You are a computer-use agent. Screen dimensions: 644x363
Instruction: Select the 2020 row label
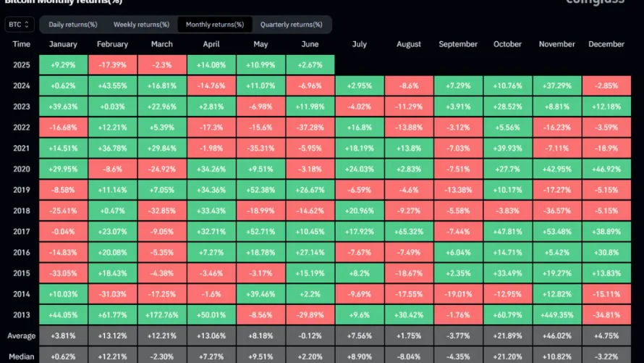click(22, 170)
